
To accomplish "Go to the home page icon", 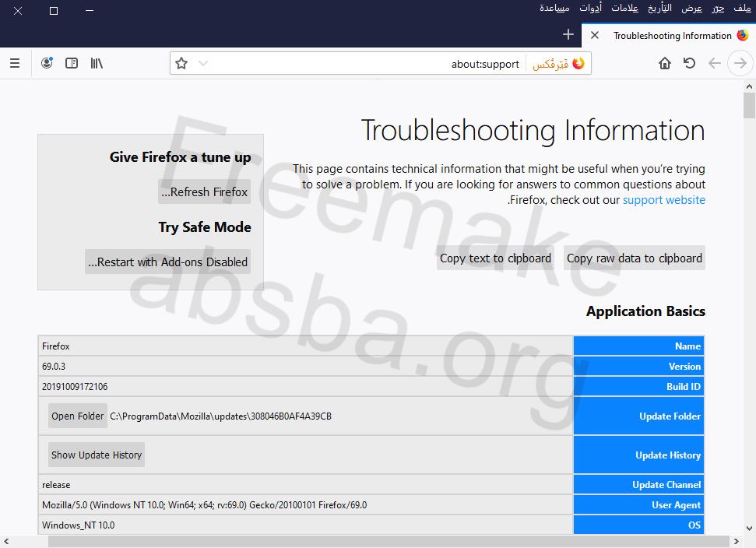I will [665, 63].
